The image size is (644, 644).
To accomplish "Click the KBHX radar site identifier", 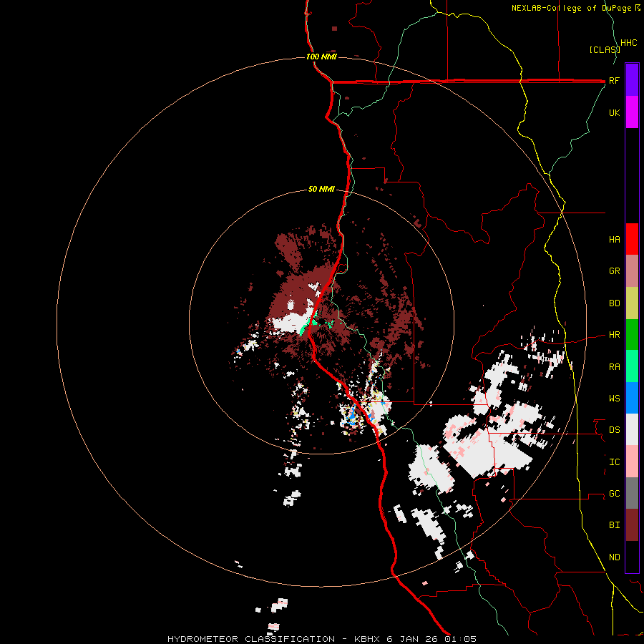I will (368, 639).
